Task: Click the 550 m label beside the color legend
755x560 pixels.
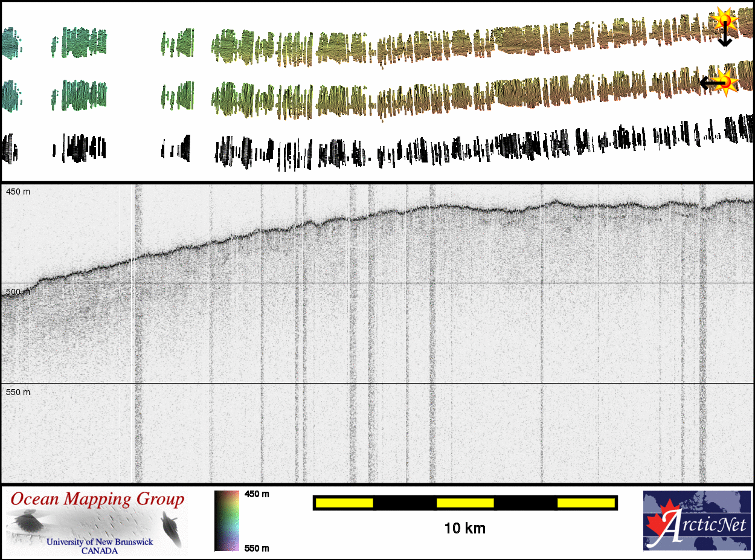Action: 257,548
